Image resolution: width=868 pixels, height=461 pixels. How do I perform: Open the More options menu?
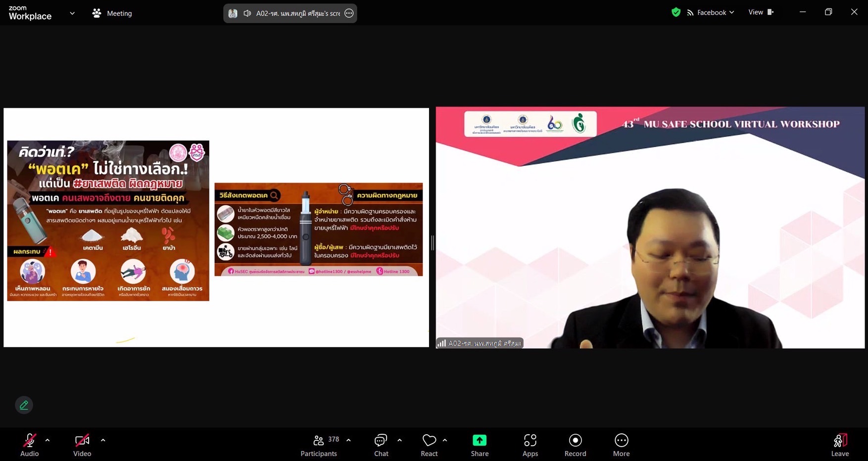[x=621, y=445]
